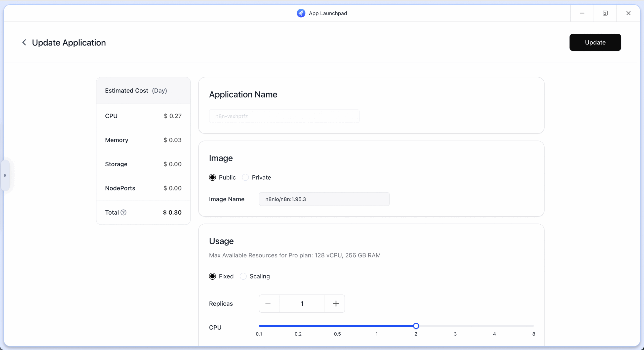Minimize the App Launchpad window
The width and height of the screenshot is (644, 350).
point(582,13)
